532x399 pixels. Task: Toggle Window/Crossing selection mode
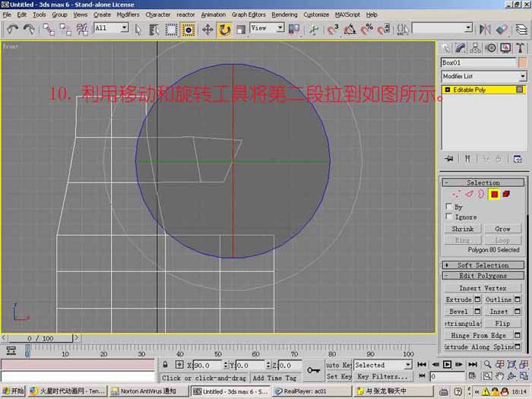tap(188, 30)
